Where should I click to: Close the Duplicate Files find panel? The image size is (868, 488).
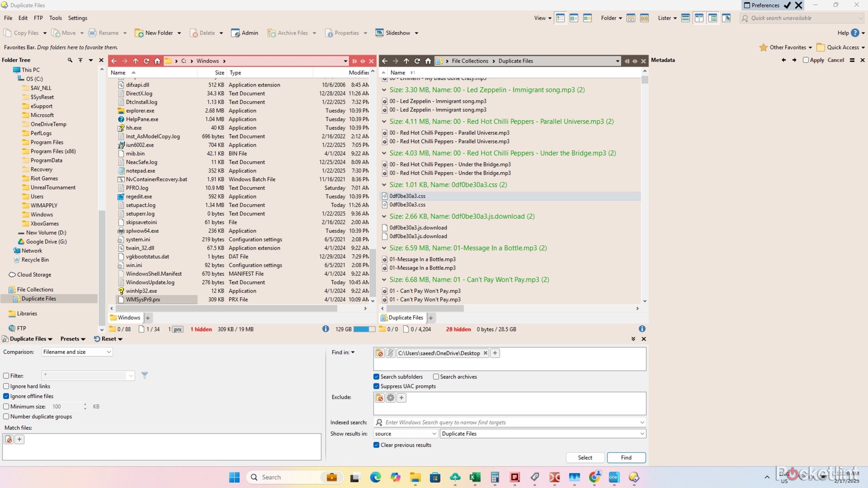coord(644,339)
